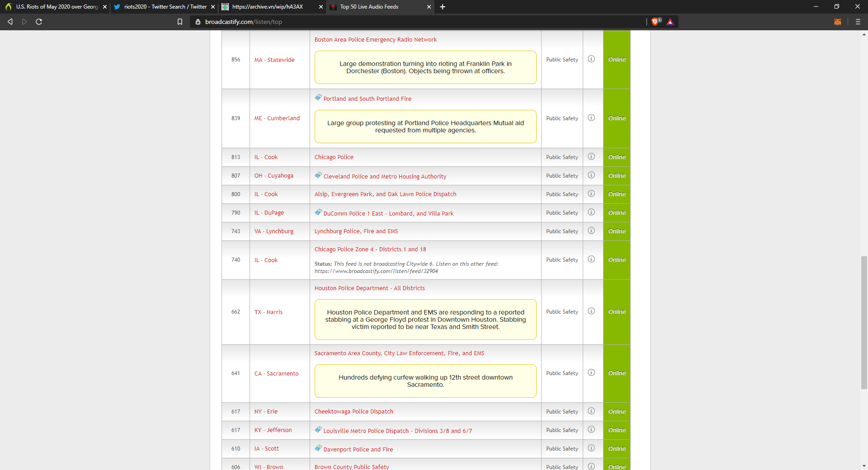Show info for Houston Police Department feed
This screenshot has height=470, width=868.
(x=591, y=311)
